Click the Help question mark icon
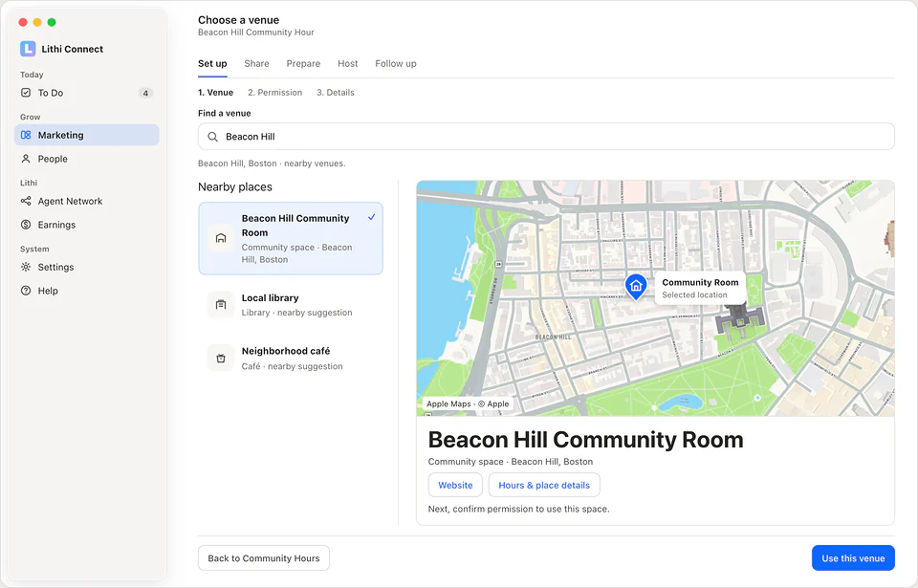Image resolution: width=918 pixels, height=588 pixels. [x=26, y=291]
